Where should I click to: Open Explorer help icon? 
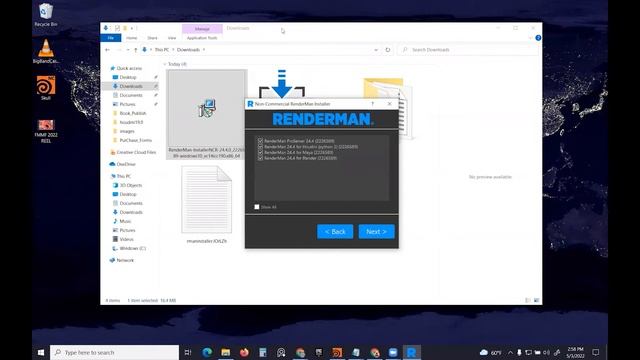coord(538,38)
